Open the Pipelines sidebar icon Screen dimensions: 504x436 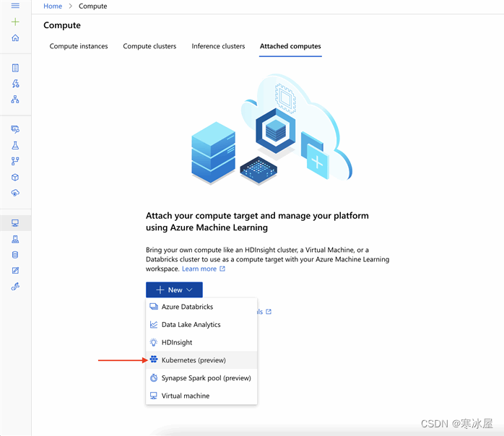(15, 161)
